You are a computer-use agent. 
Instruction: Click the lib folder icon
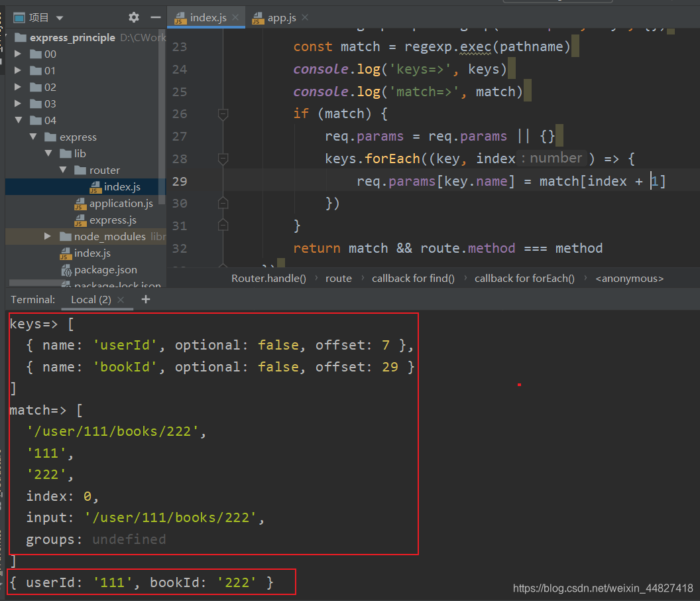66,154
